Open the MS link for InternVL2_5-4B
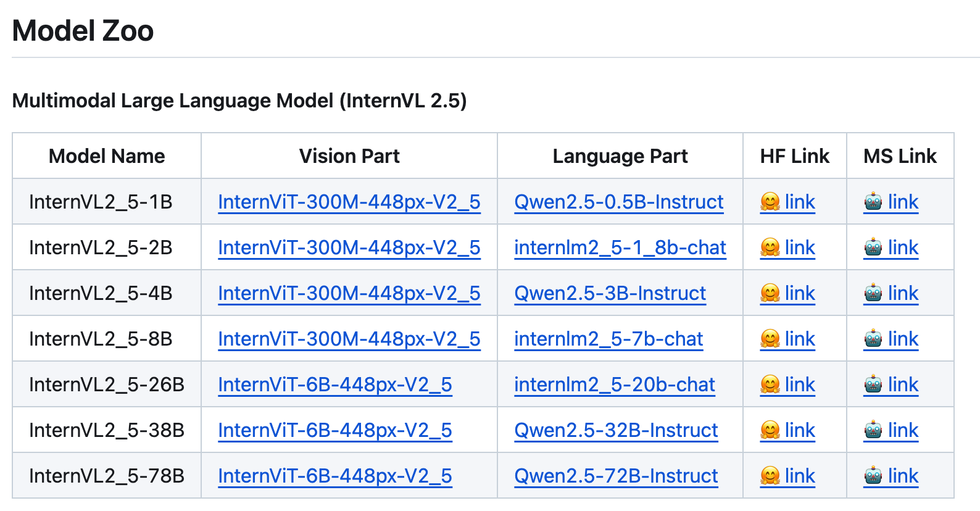This screenshot has width=980, height=511. click(891, 293)
